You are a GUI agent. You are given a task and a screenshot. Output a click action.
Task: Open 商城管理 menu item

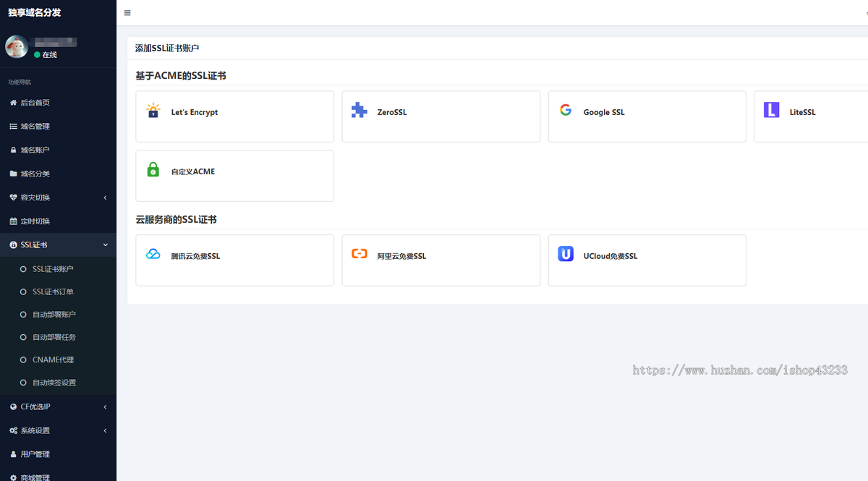[x=58, y=474]
